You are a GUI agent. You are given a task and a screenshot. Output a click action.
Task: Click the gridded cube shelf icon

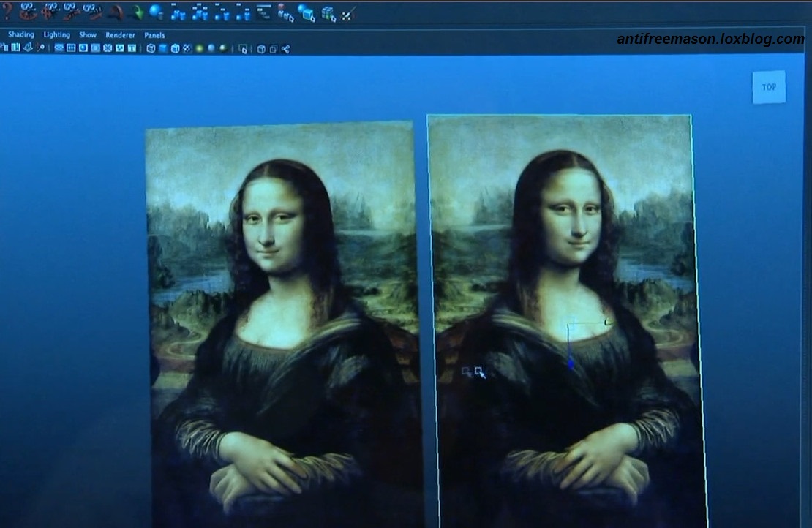click(x=328, y=12)
